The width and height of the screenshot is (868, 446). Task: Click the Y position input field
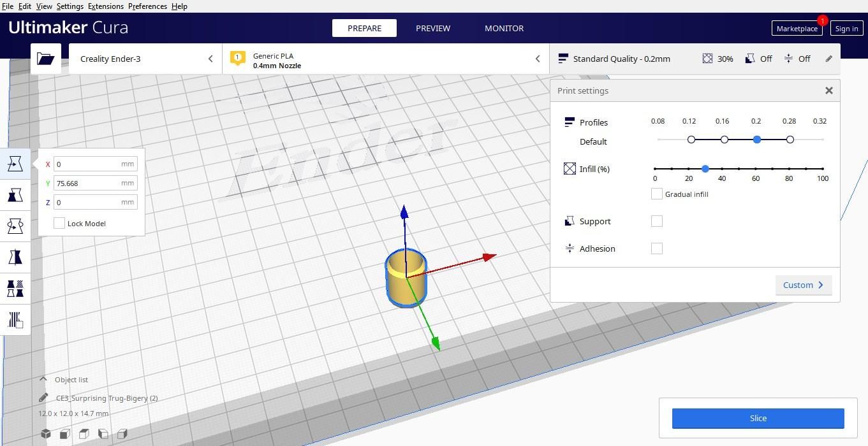click(x=96, y=183)
